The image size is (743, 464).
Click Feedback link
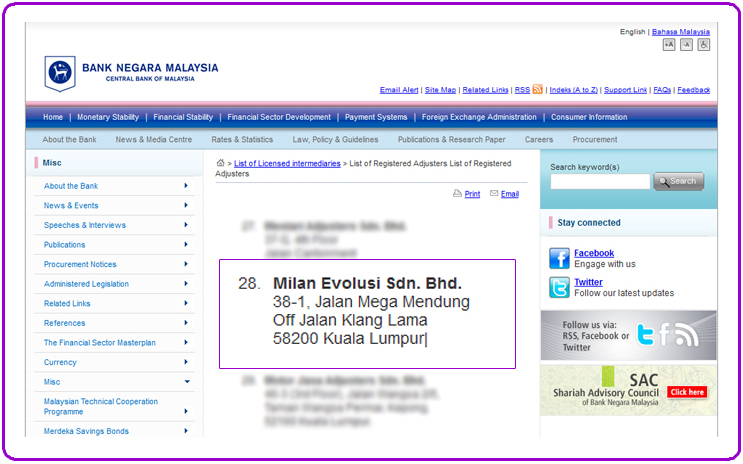[x=693, y=90]
